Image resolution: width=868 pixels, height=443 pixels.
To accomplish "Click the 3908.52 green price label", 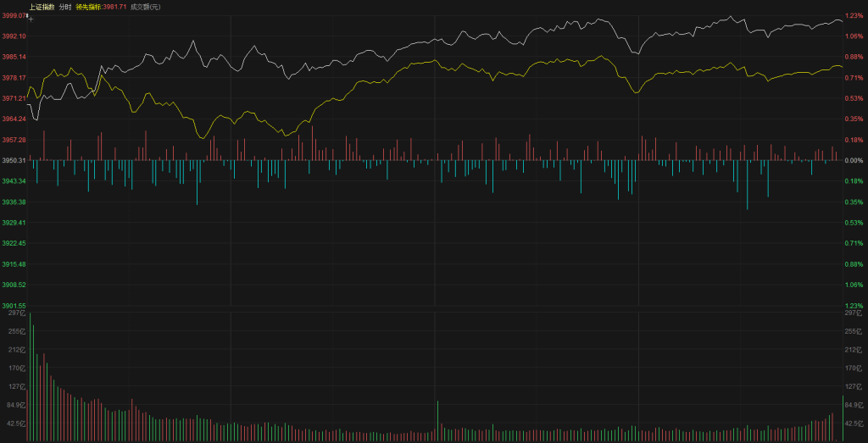I will point(14,285).
